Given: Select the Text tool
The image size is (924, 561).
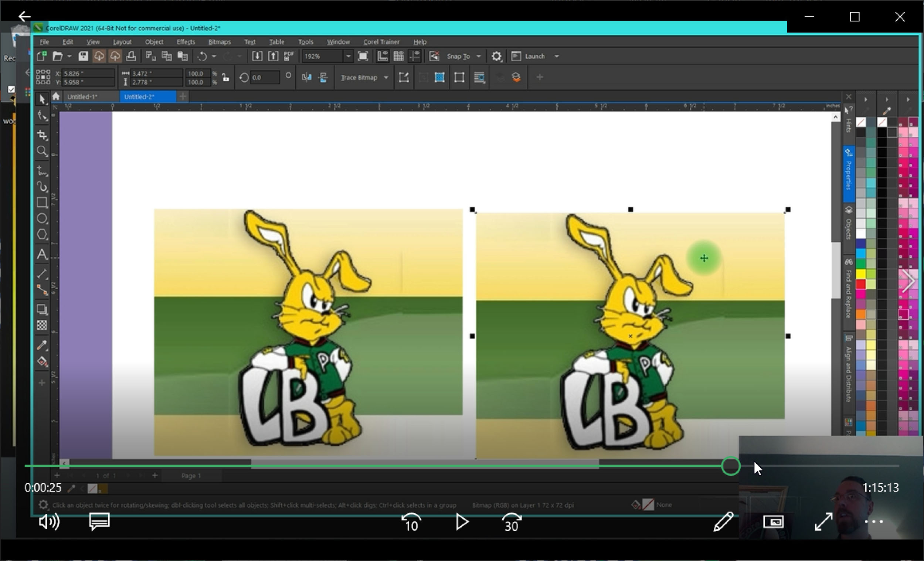Looking at the screenshot, I should click(x=42, y=254).
